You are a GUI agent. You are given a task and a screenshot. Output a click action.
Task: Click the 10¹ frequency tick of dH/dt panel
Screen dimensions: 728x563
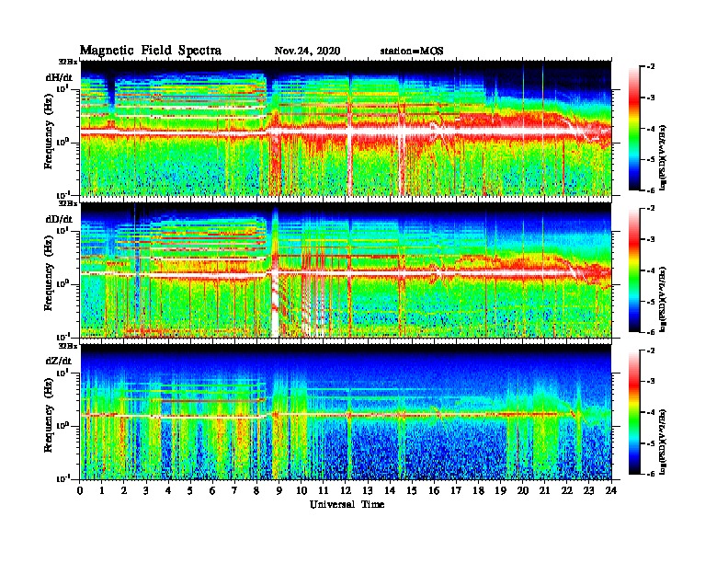tap(63, 88)
